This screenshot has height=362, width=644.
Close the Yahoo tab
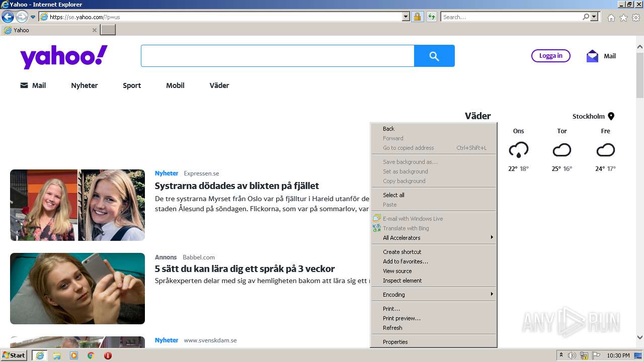94,30
